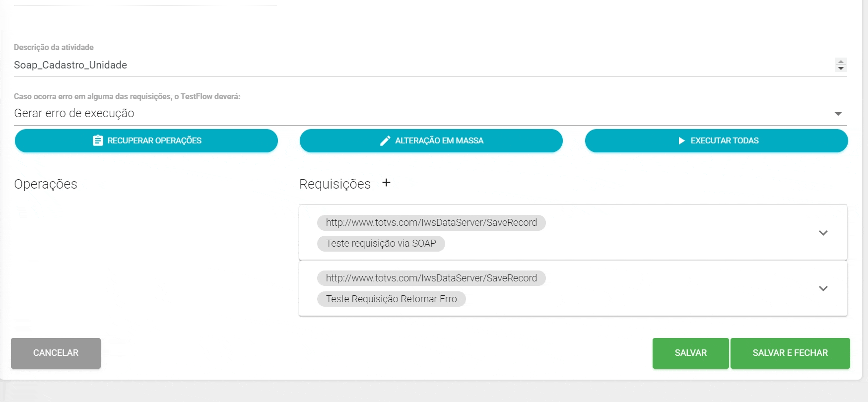Click the Teste requisição via SOAP chip
This screenshot has height=402, width=868.
click(x=381, y=244)
